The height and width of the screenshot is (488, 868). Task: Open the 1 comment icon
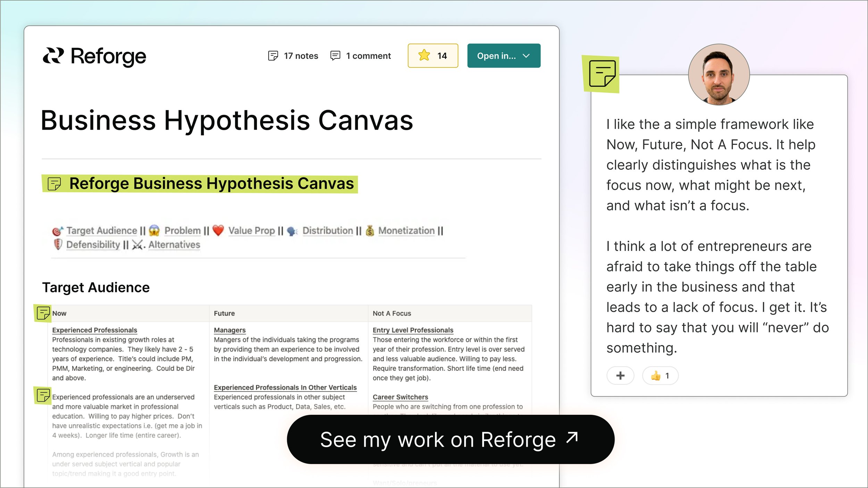coord(335,56)
